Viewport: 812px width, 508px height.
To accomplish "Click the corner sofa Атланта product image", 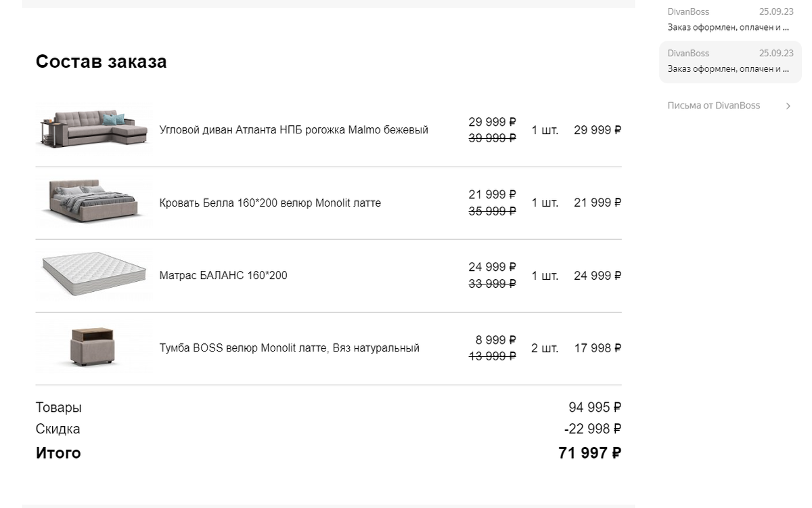I will 93,129.
